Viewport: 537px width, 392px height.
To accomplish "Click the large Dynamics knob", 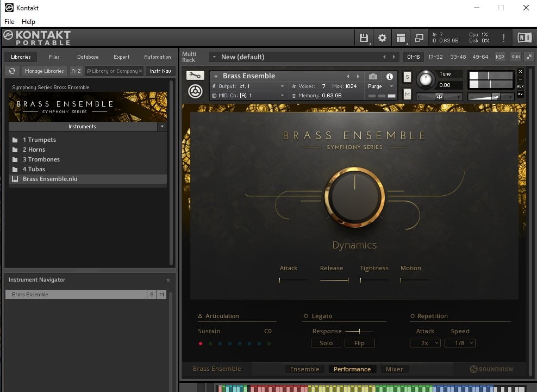I will click(x=354, y=197).
